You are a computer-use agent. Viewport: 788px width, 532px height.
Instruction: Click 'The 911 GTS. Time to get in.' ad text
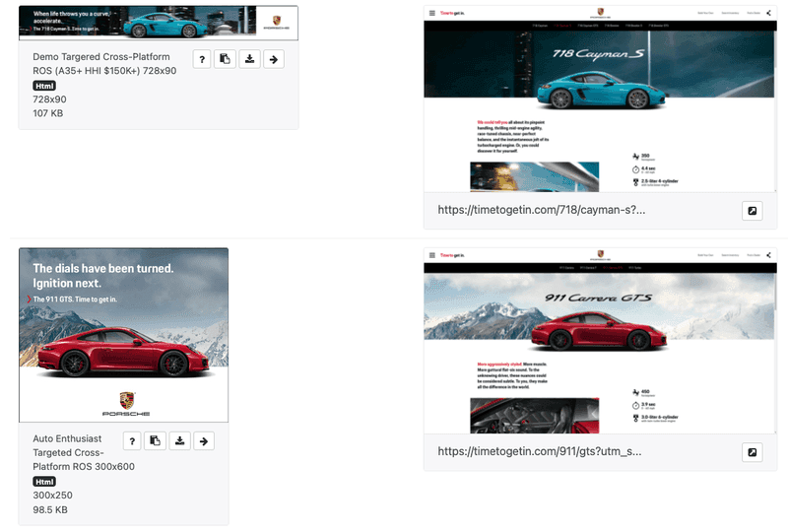[75, 299]
